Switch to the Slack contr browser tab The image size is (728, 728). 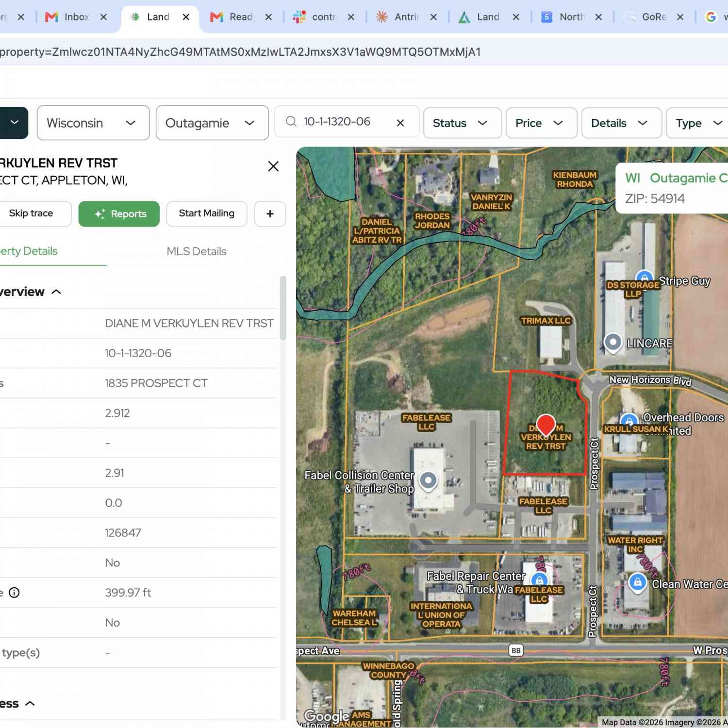(323, 17)
